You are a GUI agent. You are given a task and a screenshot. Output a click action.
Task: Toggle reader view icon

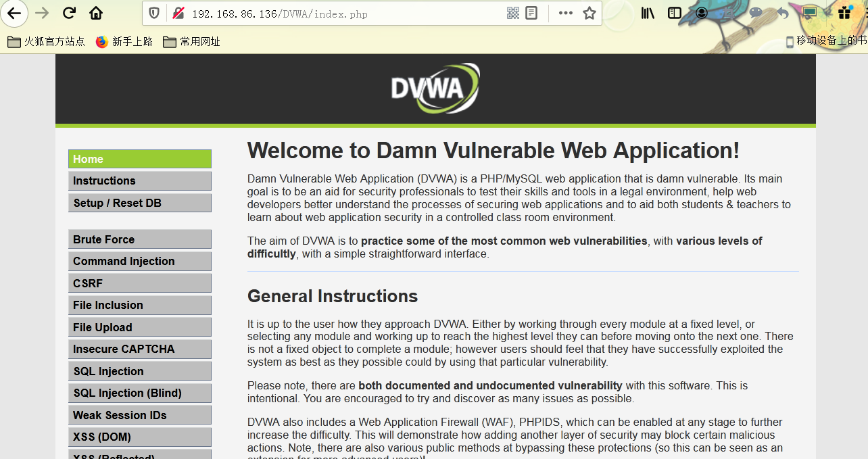[531, 13]
